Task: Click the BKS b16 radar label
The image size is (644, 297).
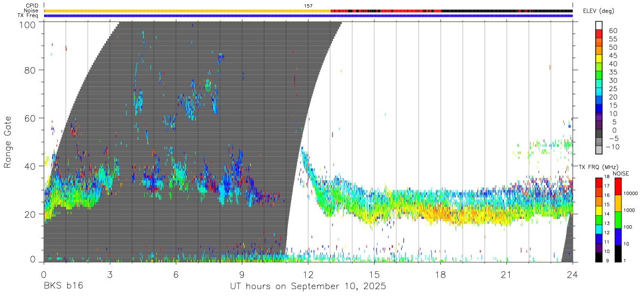Action: point(63,286)
